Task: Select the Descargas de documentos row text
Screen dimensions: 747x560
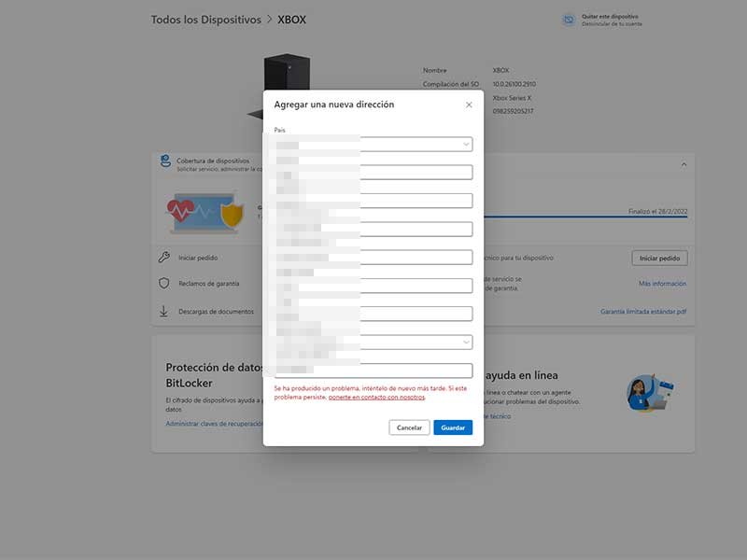Action: (216, 312)
